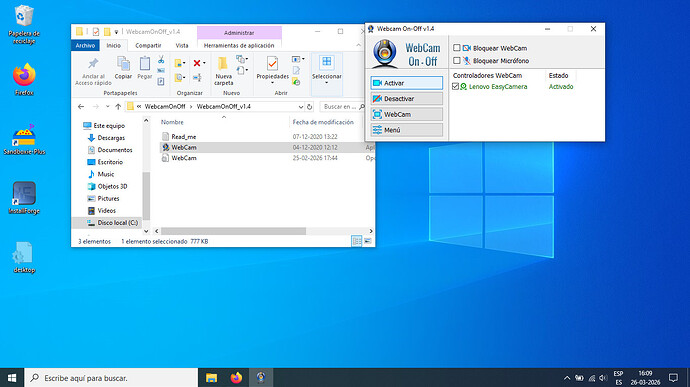Click the Cut scissors icon
This screenshot has height=387, width=690.
coord(161,59)
